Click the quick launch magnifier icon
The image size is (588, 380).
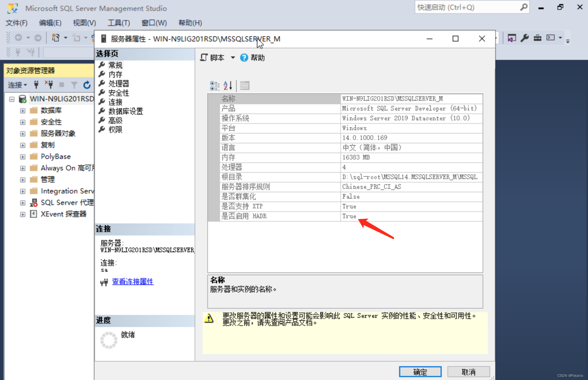524,7
